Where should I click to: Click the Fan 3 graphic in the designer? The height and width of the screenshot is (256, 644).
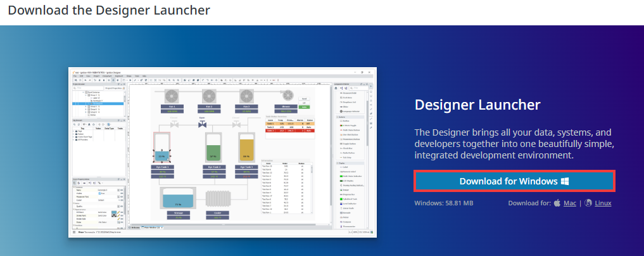click(x=246, y=97)
